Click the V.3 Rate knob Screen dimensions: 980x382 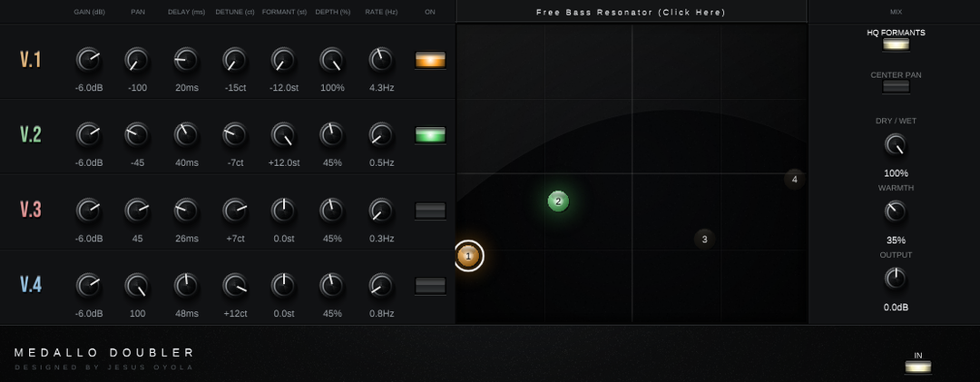click(x=380, y=211)
